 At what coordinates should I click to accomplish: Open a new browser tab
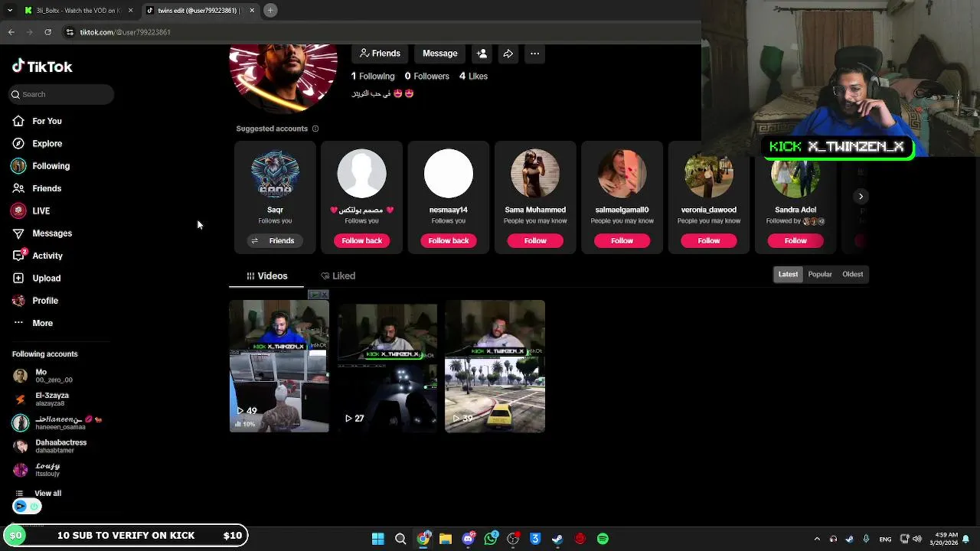(x=270, y=11)
